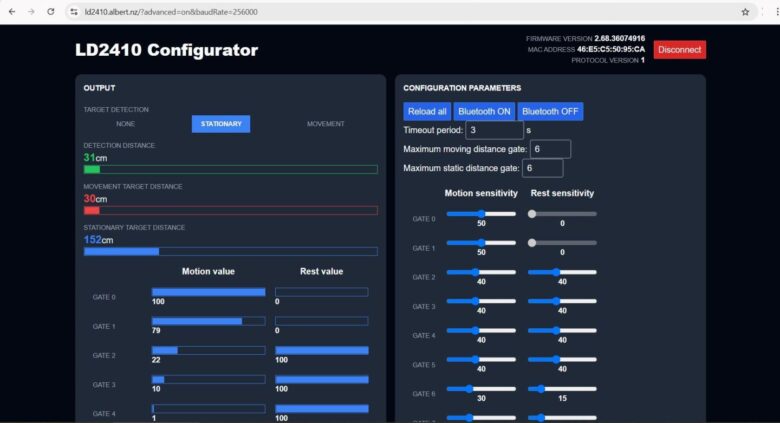Bookmark this page with star icon

[x=745, y=12]
